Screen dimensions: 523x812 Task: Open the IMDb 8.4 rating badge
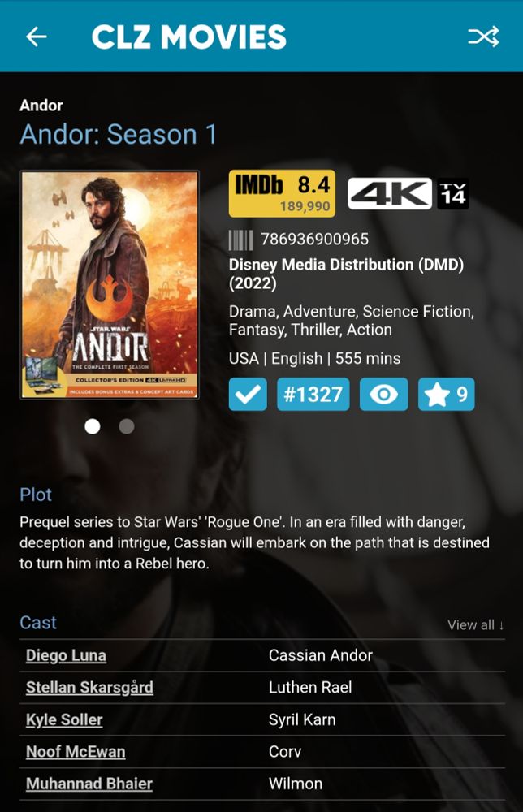(x=283, y=193)
